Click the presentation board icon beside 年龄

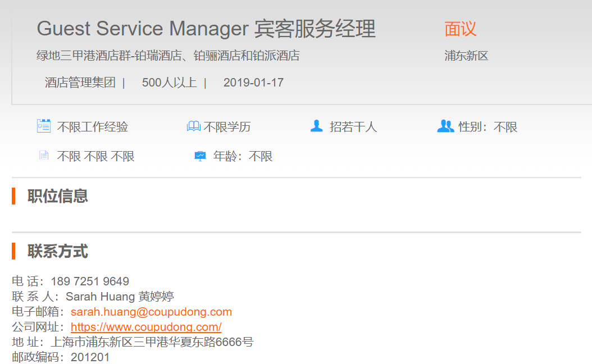(200, 156)
